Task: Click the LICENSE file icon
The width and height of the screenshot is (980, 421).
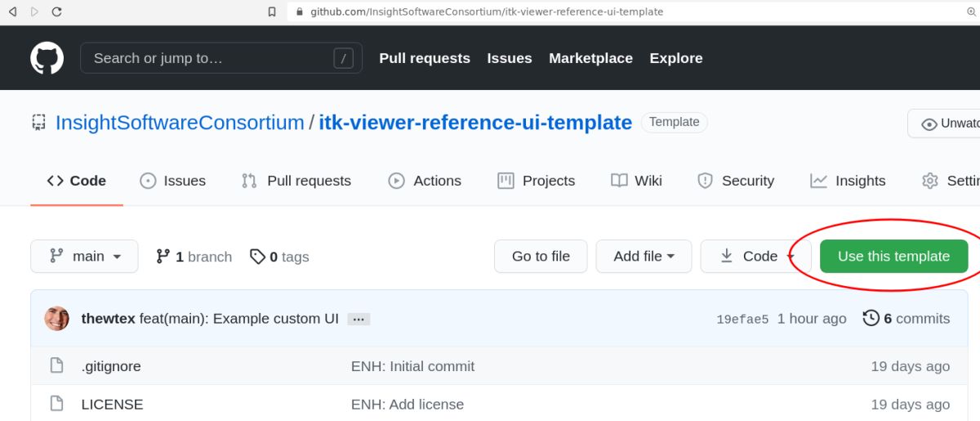Action: click(56, 404)
